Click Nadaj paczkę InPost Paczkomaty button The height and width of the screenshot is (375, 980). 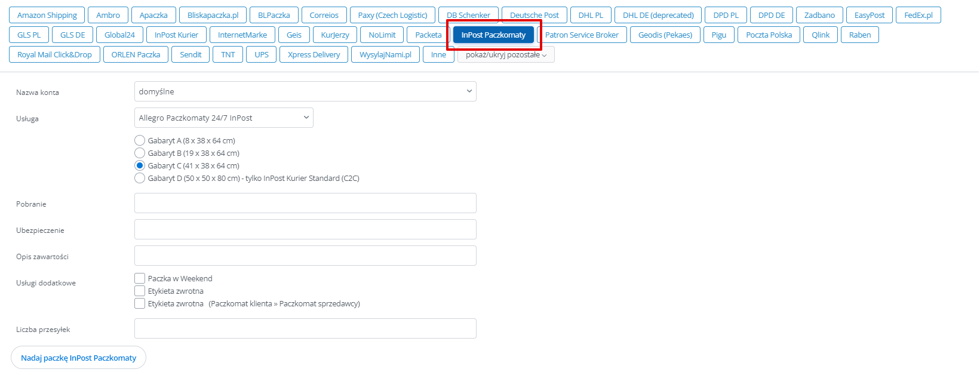(78, 358)
